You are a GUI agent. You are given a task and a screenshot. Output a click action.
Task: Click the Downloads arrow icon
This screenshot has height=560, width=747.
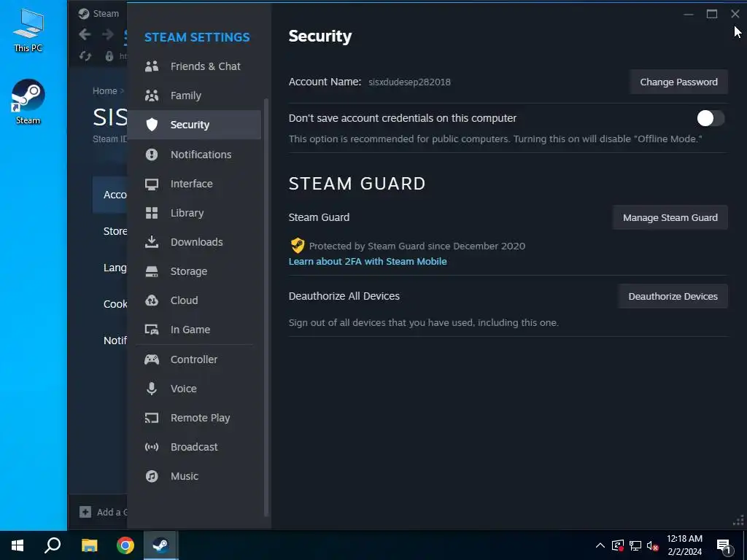[x=152, y=242]
